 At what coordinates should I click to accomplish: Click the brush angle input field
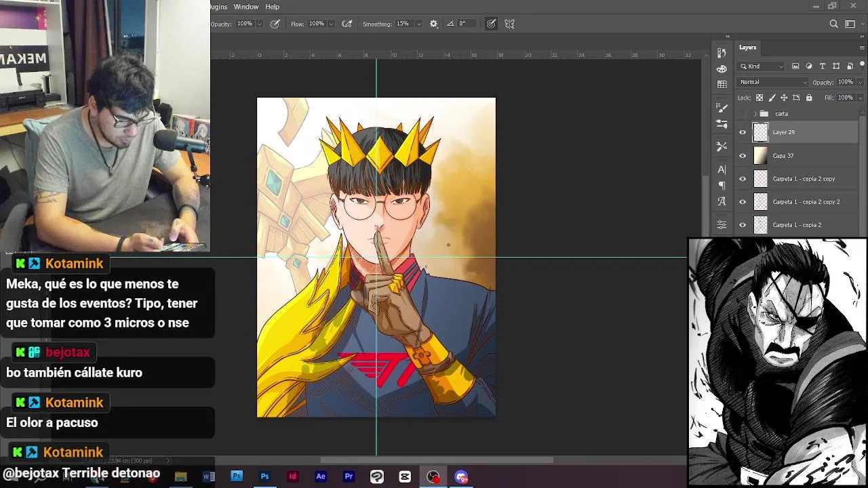point(466,24)
